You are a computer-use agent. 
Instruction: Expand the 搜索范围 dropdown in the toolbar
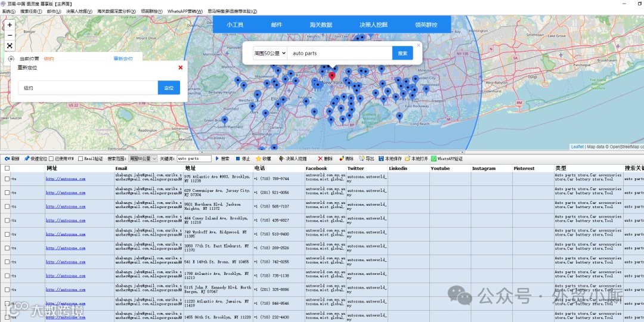[x=143, y=159]
